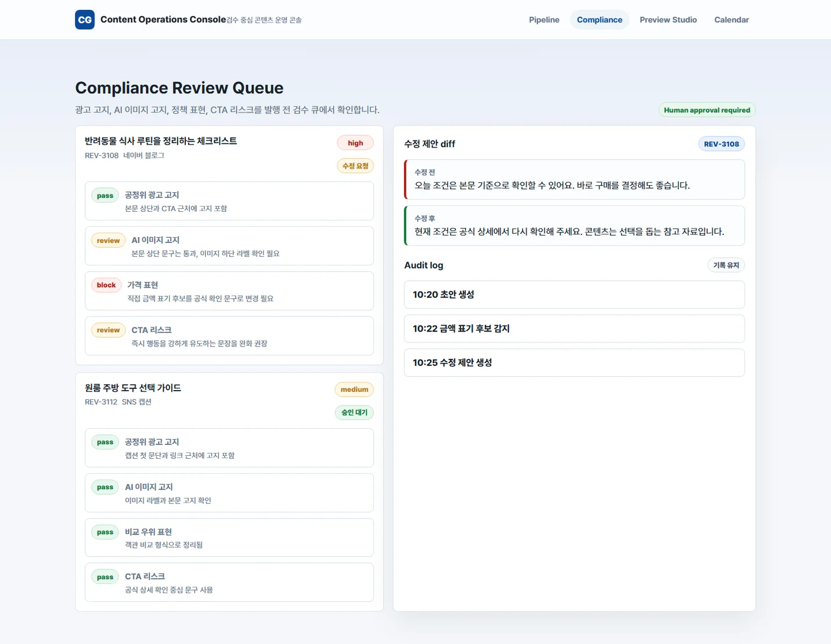Screen dimensions: 831x644
Task: Click the Human approval required badge
Action: click(x=707, y=110)
